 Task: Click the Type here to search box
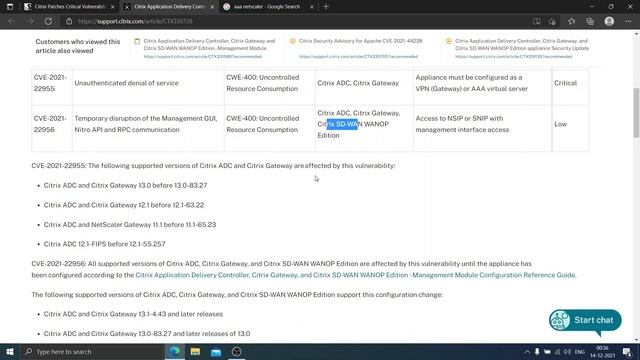click(92, 351)
